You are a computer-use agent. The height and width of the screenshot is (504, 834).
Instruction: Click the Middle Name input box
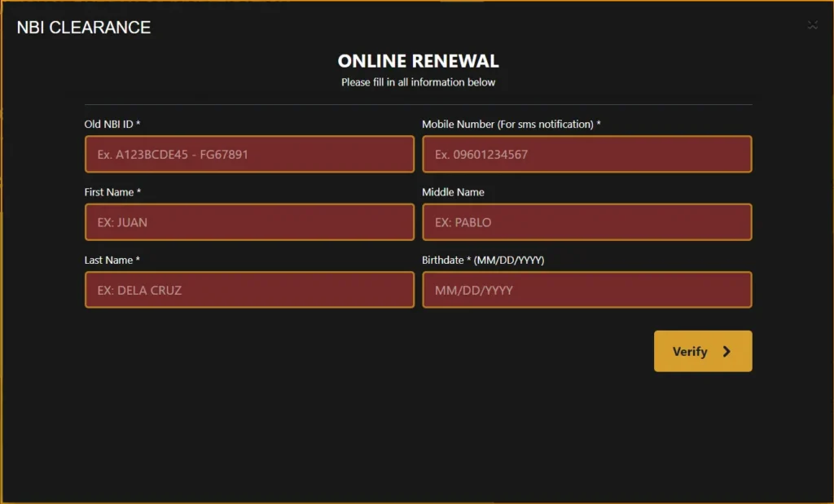coord(586,221)
